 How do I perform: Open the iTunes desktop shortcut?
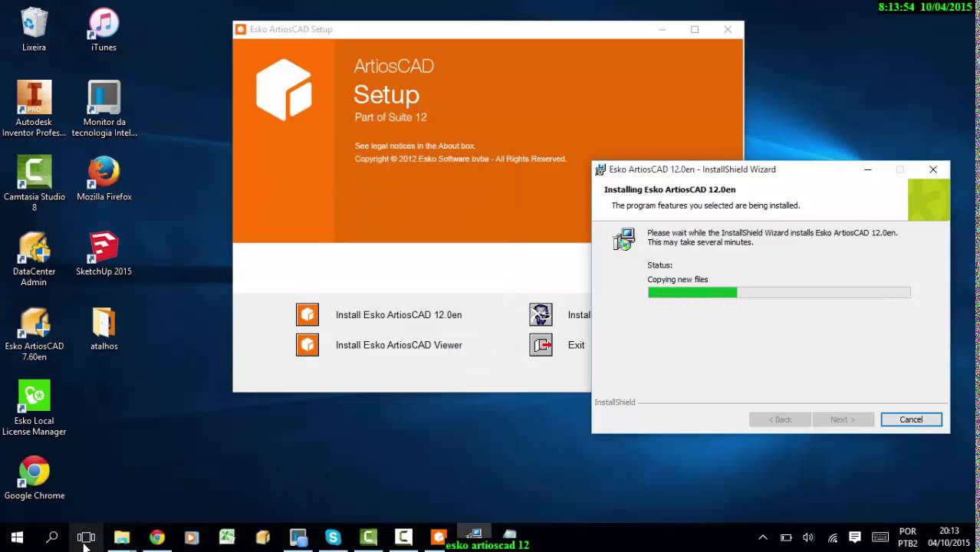pyautogui.click(x=104, y=29)
